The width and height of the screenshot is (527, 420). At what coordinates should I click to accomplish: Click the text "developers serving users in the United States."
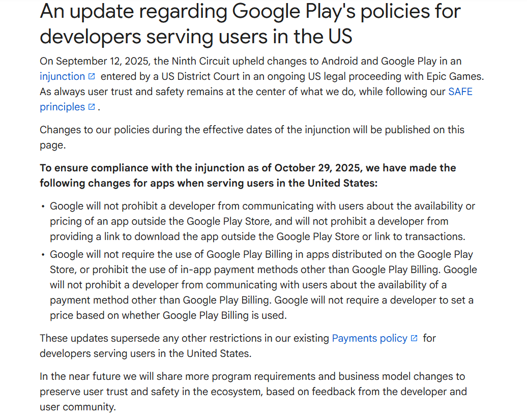click(x=145, y=354)
